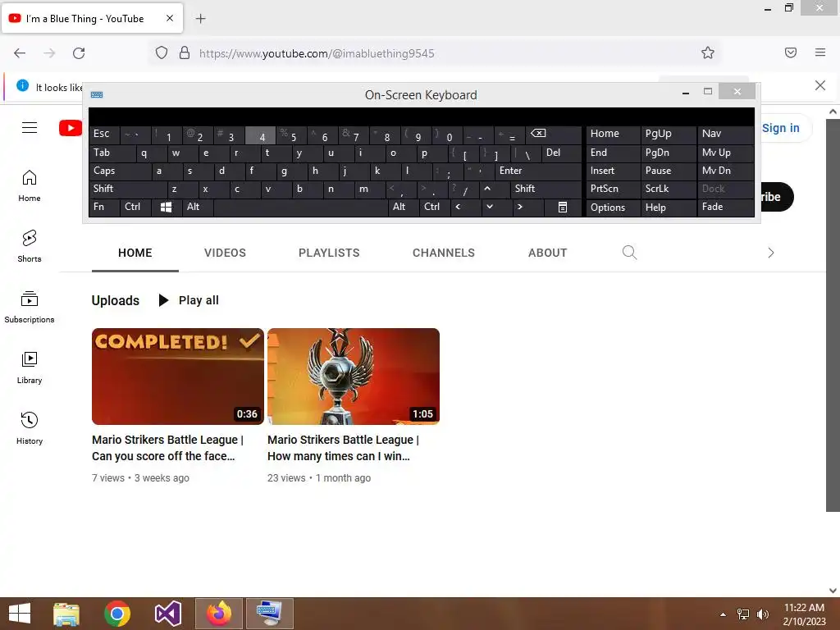Open video 'Can you score off the face...'

(x=167, y=448)
